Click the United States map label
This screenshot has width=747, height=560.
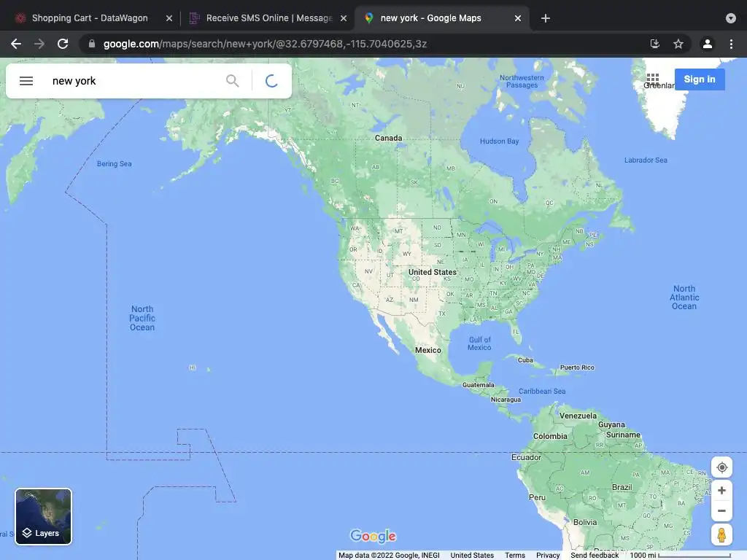click(432, 272)
